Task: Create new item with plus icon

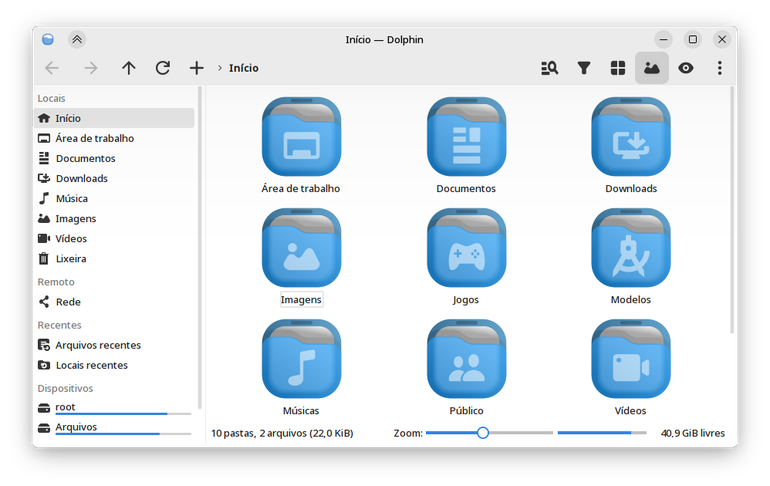Action: 196,68
